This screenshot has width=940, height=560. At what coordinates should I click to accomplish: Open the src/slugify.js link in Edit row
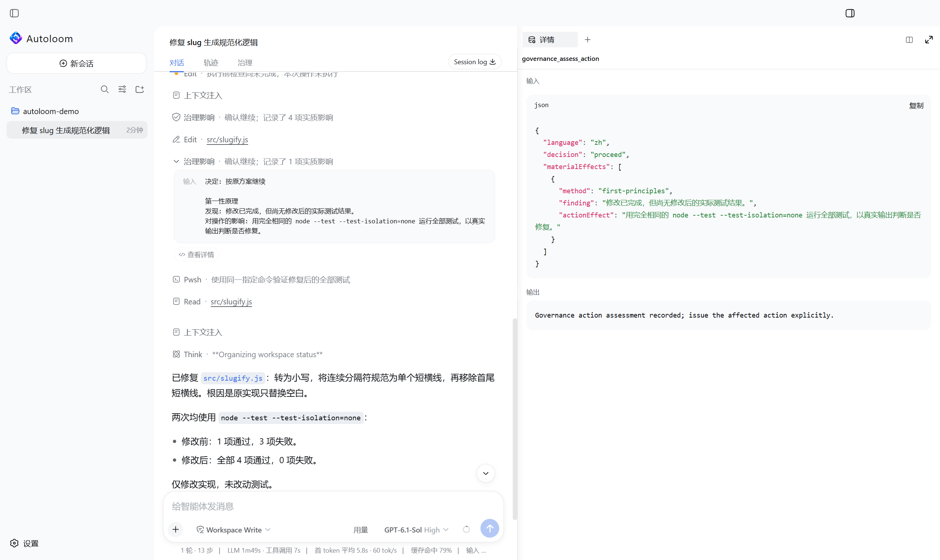[227, 140]
